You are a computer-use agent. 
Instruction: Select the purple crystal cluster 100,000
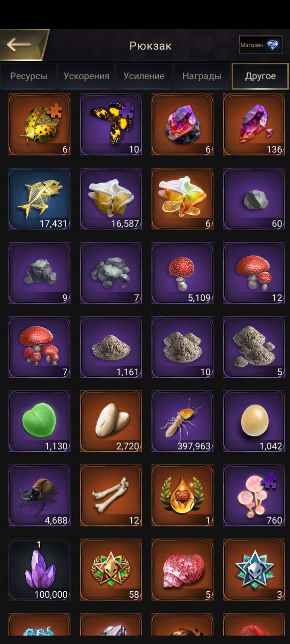click(x=39, y=570)
